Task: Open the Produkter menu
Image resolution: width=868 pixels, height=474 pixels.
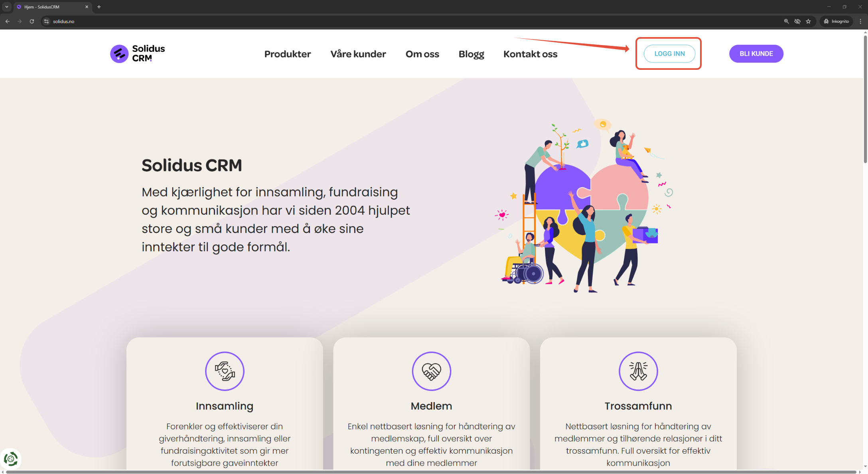Action: tap(287, 54)
